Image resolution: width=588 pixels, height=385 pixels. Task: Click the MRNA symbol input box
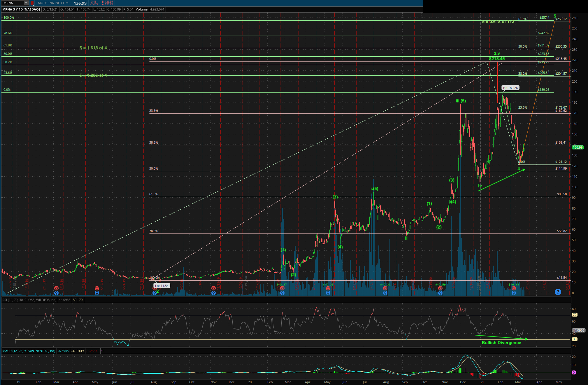[x=13, y=3]
